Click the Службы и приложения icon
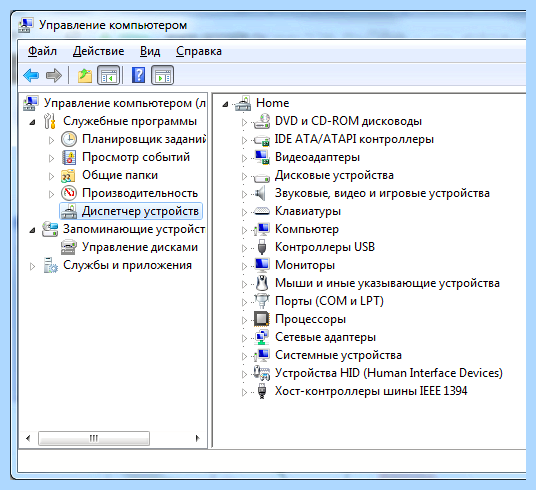 (x=51, y=265)
